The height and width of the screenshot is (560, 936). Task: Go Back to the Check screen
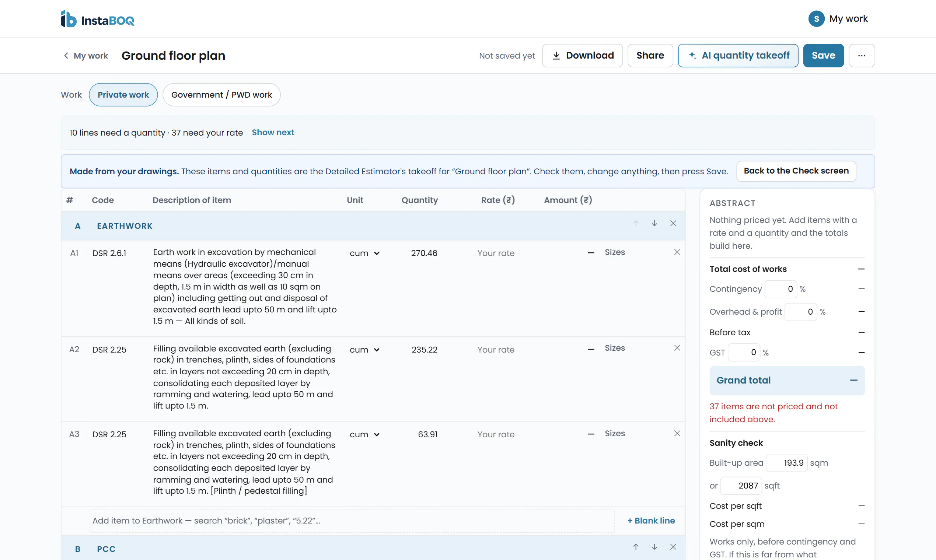coord(796,171)
